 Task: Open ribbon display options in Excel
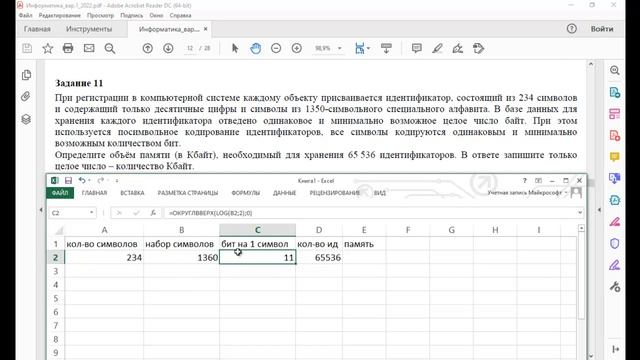[x=538, y=180]
